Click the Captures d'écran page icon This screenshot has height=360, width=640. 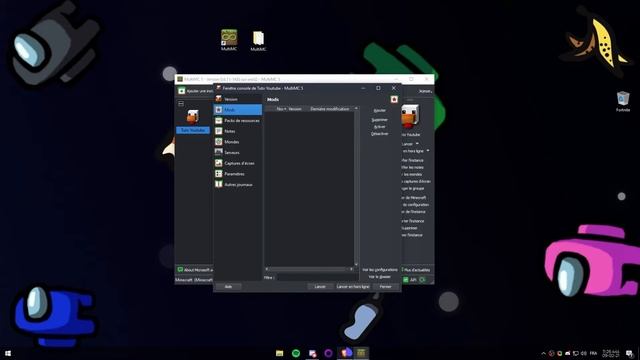tap(219, 163)
